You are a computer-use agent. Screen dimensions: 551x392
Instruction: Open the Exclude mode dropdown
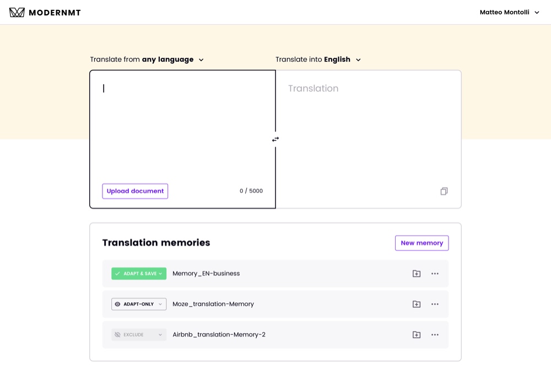[139, 335]
